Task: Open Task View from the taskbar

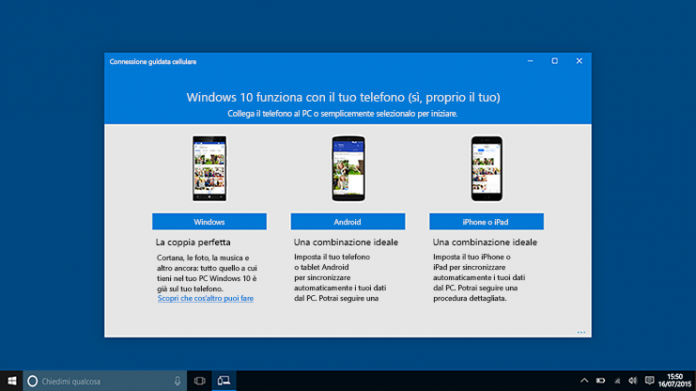Action: click(199, 381)
